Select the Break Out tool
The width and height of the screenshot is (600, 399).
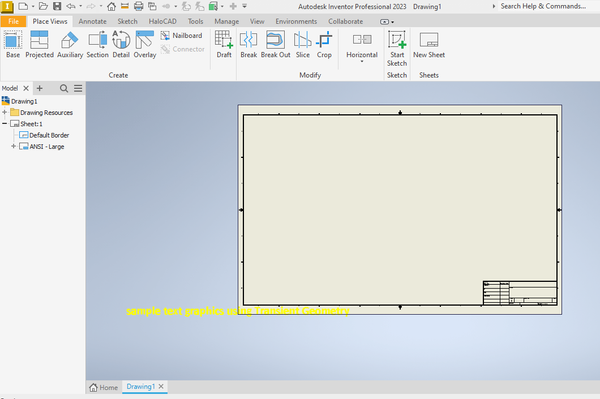pos(276,44)
